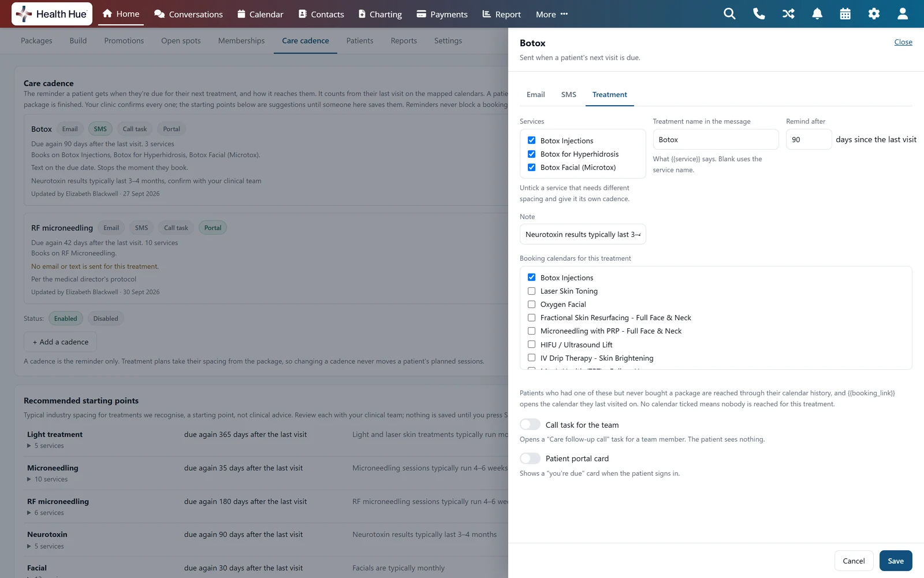The height and width of the screenshot is (578, 924).
Task: Tick HIFU / Ultrasound Lift calendar
Action: click(x=531, y=344)
